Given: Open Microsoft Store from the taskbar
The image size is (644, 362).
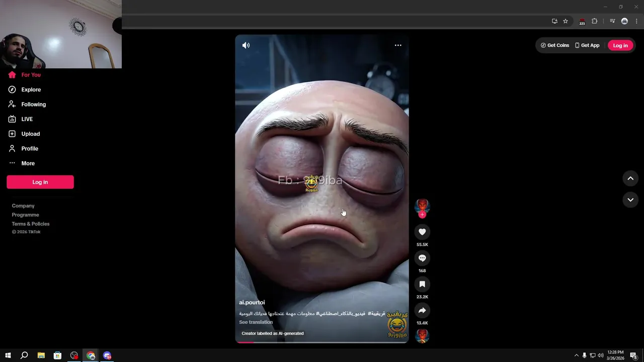Looking at the screenshot, I should 58,355.
